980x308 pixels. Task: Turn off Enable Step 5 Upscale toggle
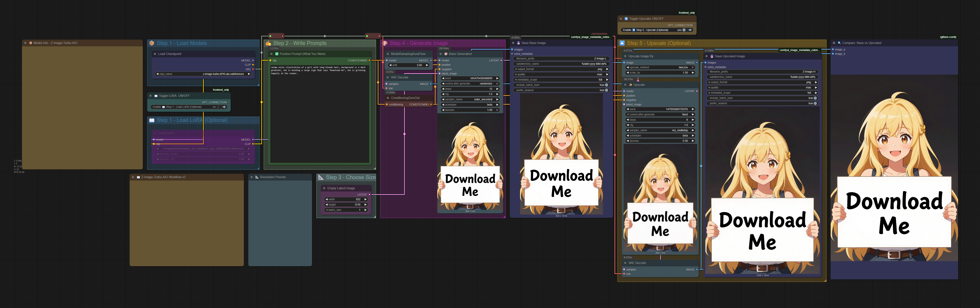(x=684, y=30)
